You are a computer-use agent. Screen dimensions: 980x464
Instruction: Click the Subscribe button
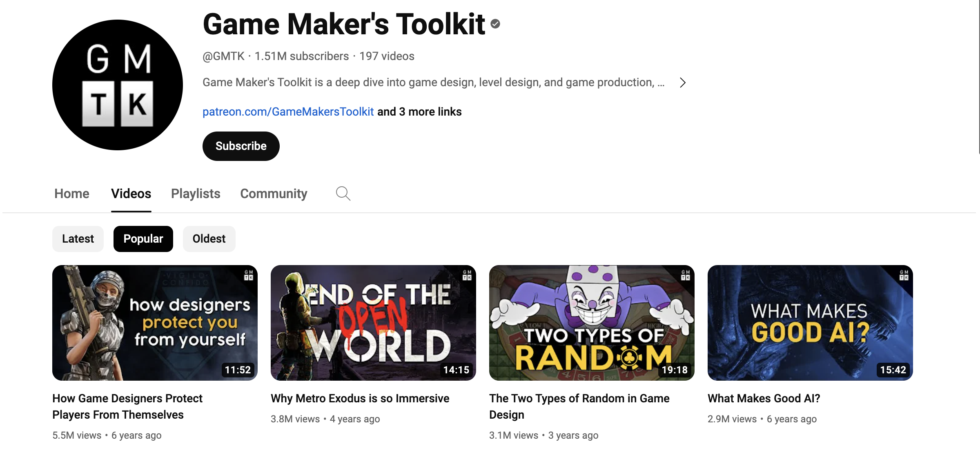(241, 146)
